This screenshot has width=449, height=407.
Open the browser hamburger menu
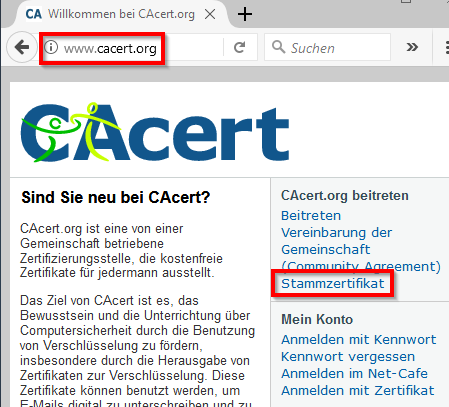(x=447, y=47)
